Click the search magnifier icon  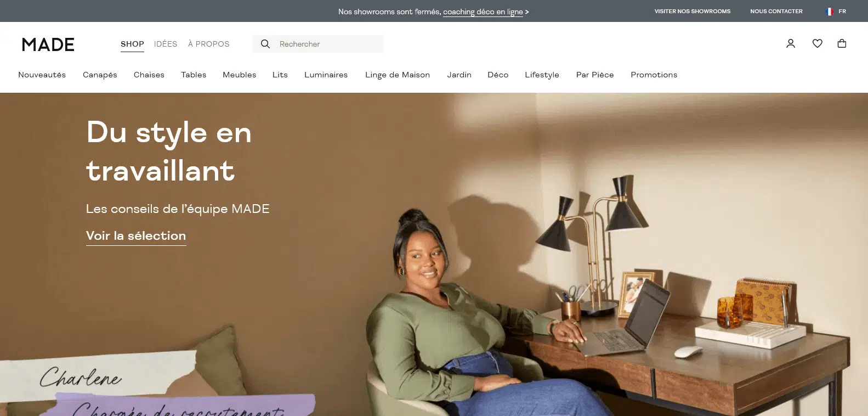tap(265, 44)
